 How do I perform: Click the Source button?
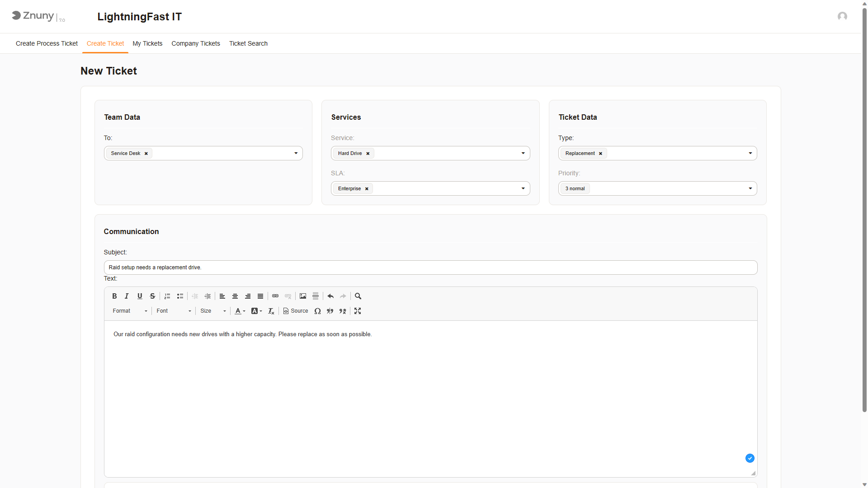[x=296, y=311]
